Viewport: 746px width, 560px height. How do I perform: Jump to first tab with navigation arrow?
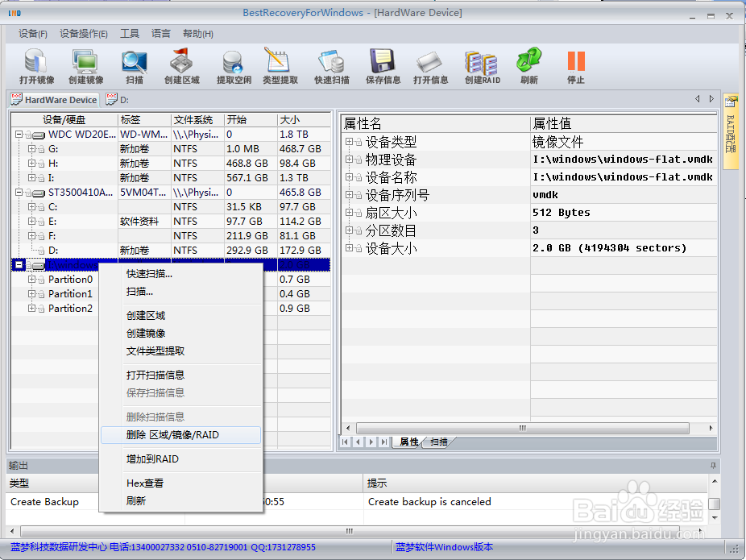pos(345,442)
